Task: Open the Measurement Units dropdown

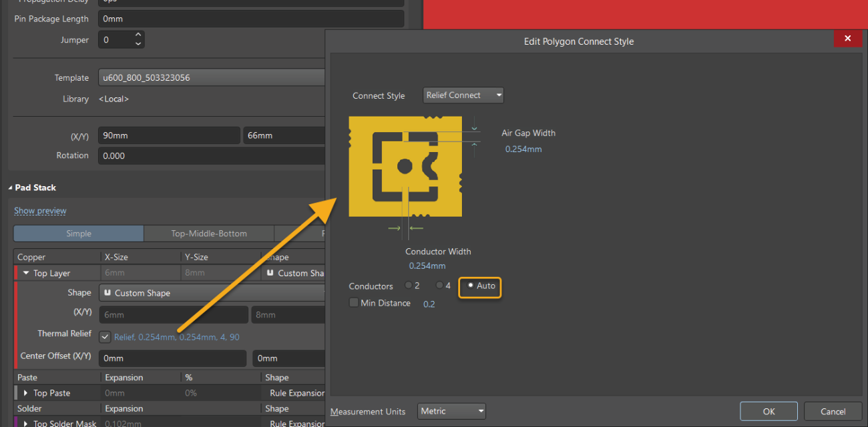Action: [451, 411]
